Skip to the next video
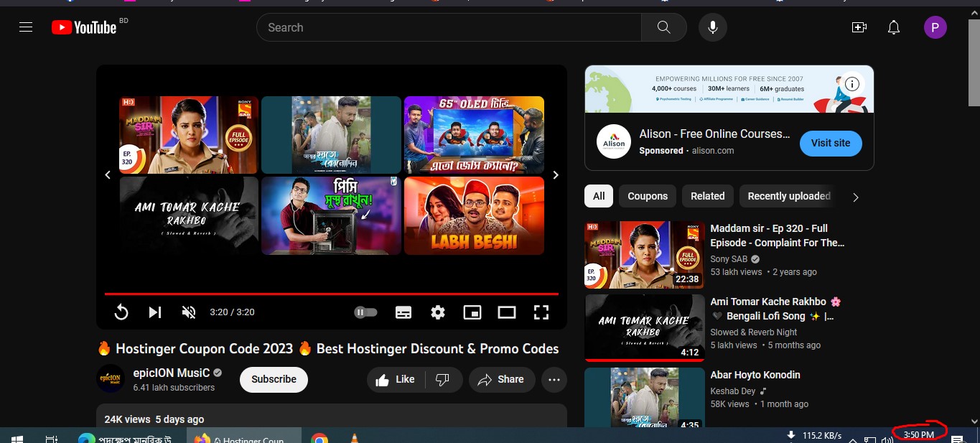980x443 pixels. 154,312
